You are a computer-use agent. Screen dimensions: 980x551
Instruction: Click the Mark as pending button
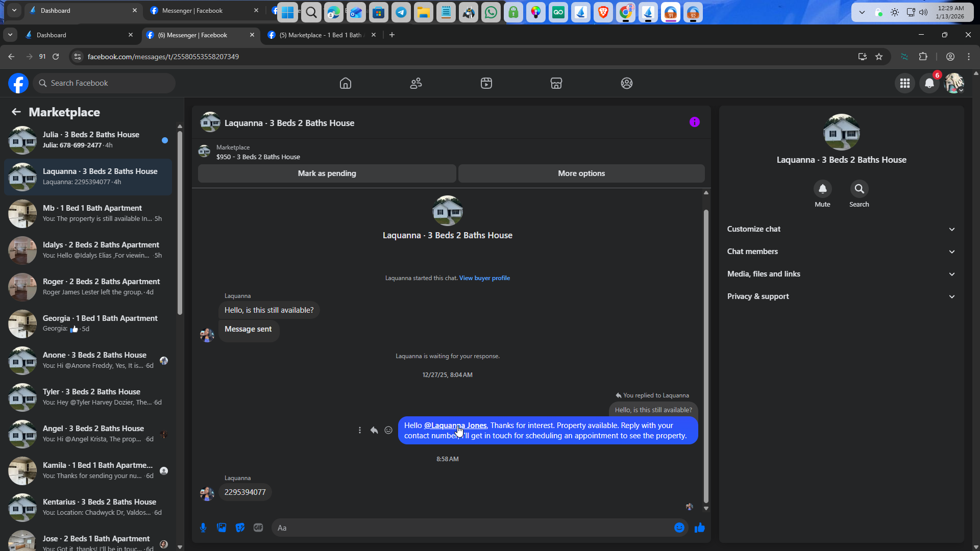pyautogui.click(x=327, y=173)
